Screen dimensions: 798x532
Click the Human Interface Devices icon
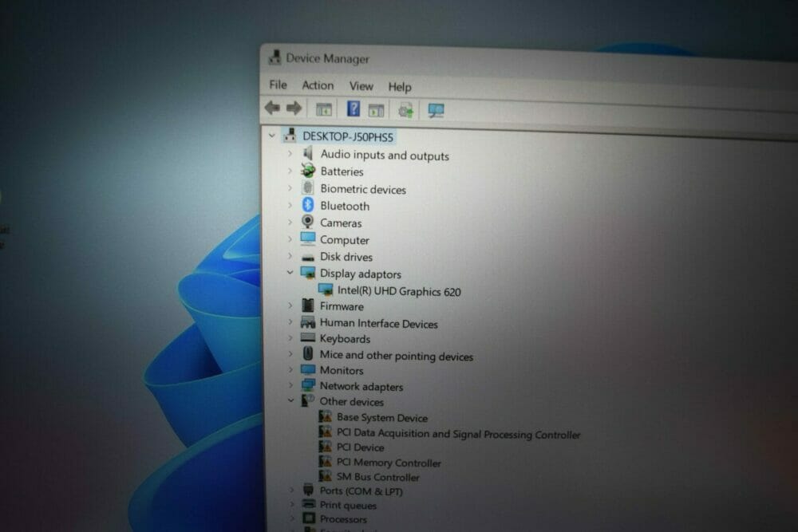tap(308, 322)
